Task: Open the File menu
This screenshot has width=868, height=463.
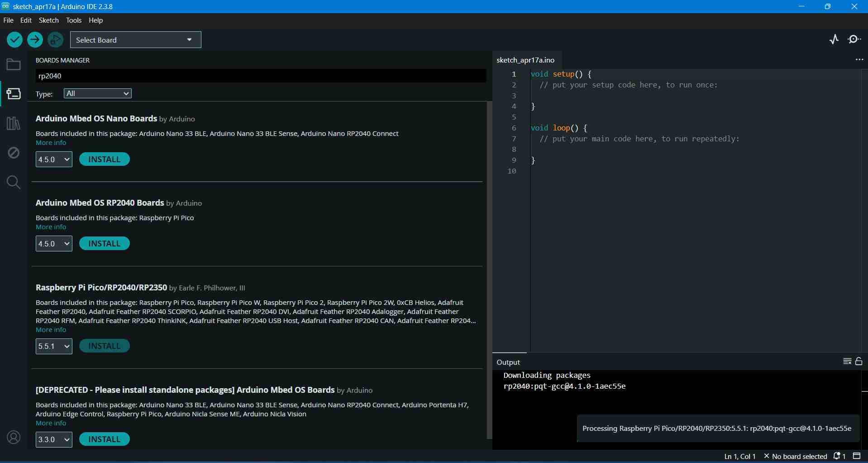Action: coord(9,20)
